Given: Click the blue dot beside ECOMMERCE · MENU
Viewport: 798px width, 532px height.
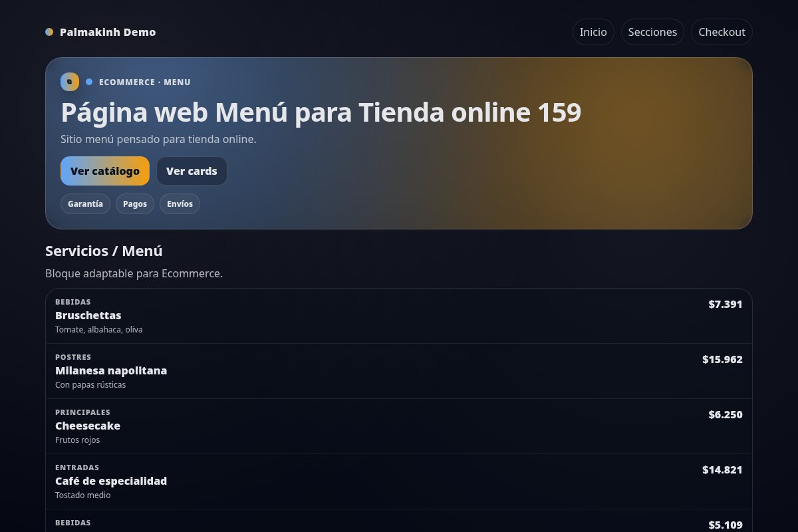Looking at the screenshot, I should 89,82.
